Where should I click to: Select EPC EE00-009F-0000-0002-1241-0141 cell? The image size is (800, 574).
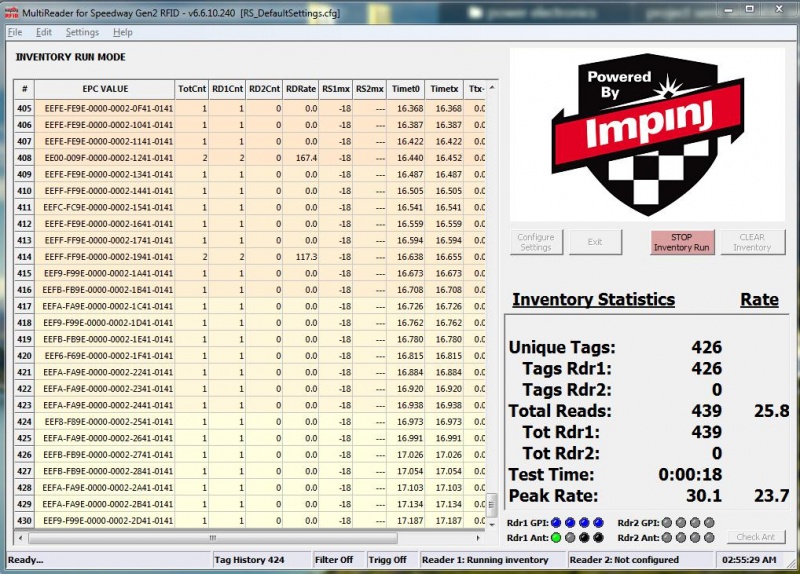[105, 158]
